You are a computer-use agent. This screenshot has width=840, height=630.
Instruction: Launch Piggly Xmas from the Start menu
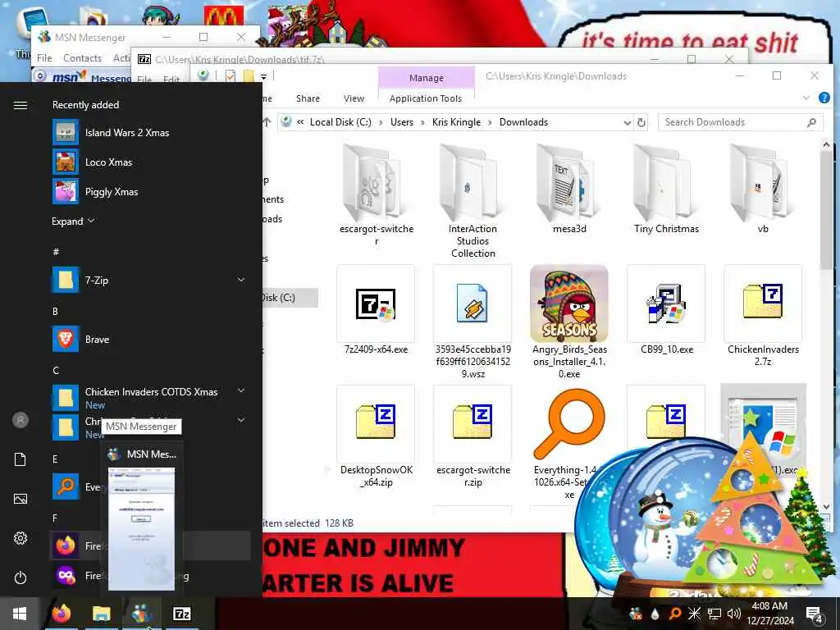point(150,191)
